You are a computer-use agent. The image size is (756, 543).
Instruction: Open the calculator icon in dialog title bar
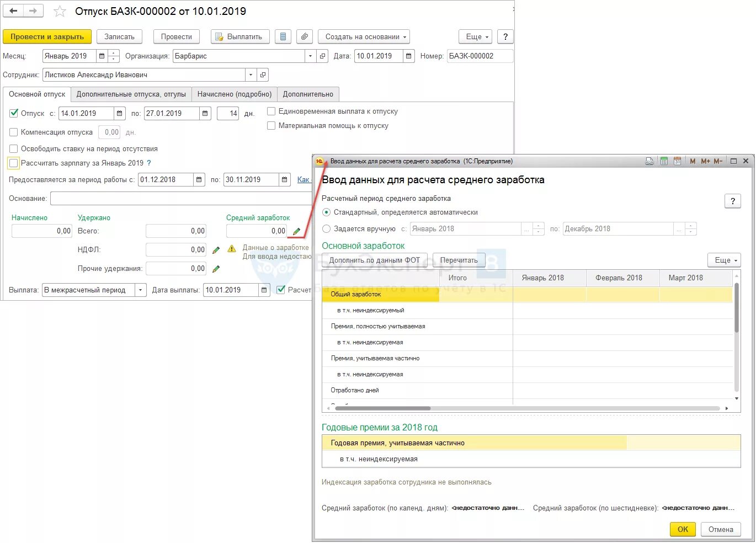[x=664, y=161]
